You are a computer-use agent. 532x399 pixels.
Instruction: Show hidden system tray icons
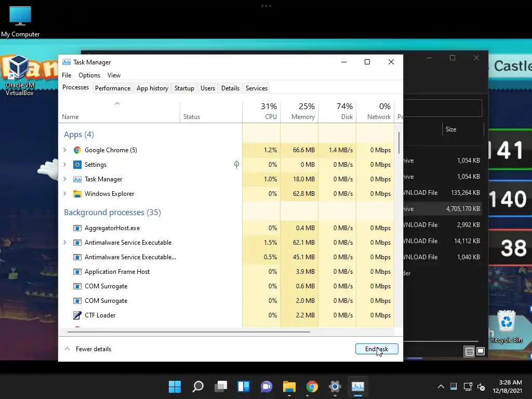(x=441, y=387)
